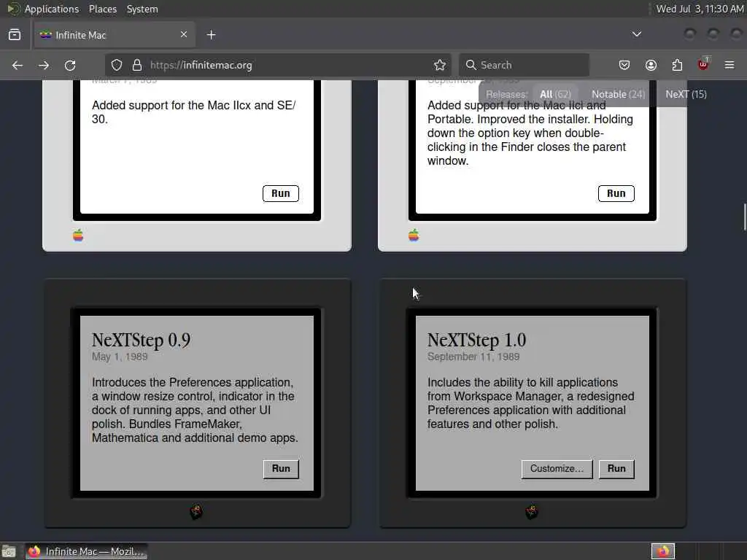Open Customize for NeXTStep 1.0
Image resolution: width=747 pixels, height=560 pixels.
coord(557,469)
